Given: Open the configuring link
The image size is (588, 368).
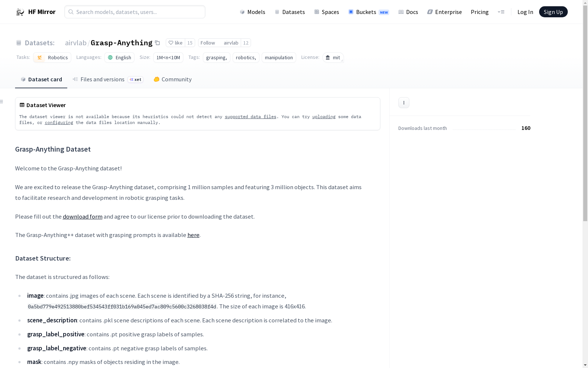Looking at the screenshot, I should [x=59, y=123].
